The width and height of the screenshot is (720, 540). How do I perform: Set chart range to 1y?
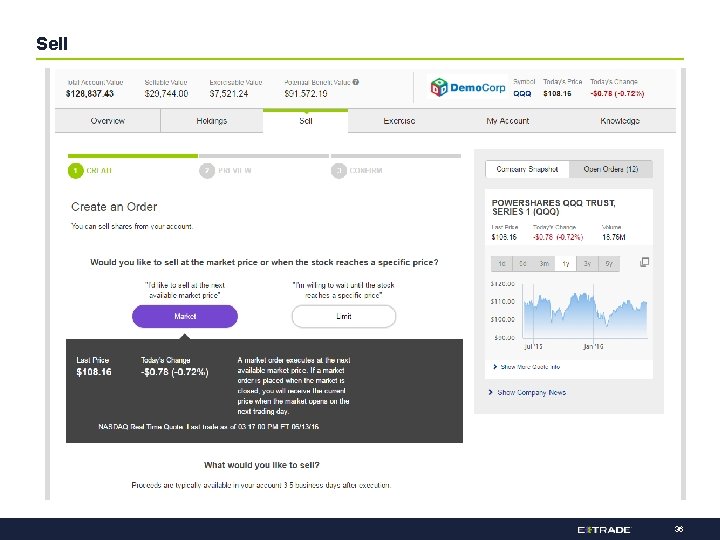(x=566, y=264)
